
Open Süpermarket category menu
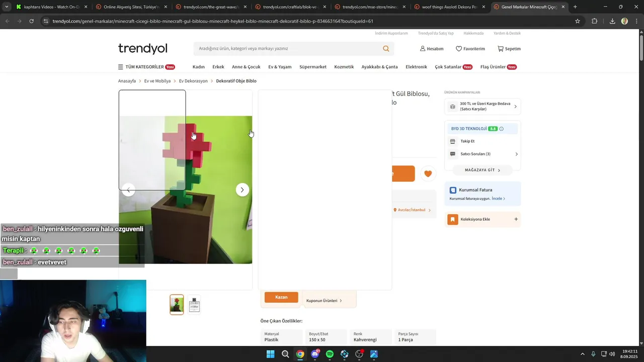pyautogui.click(x=313, y=67)
